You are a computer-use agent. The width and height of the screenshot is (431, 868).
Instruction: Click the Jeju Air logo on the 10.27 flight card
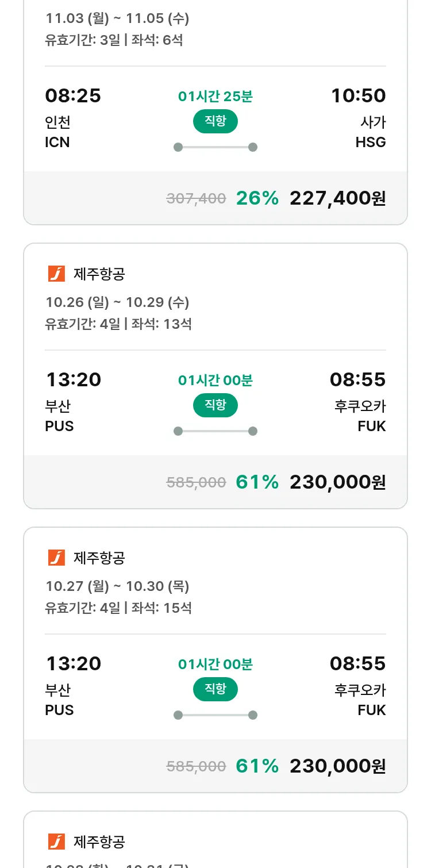[56, 558]
